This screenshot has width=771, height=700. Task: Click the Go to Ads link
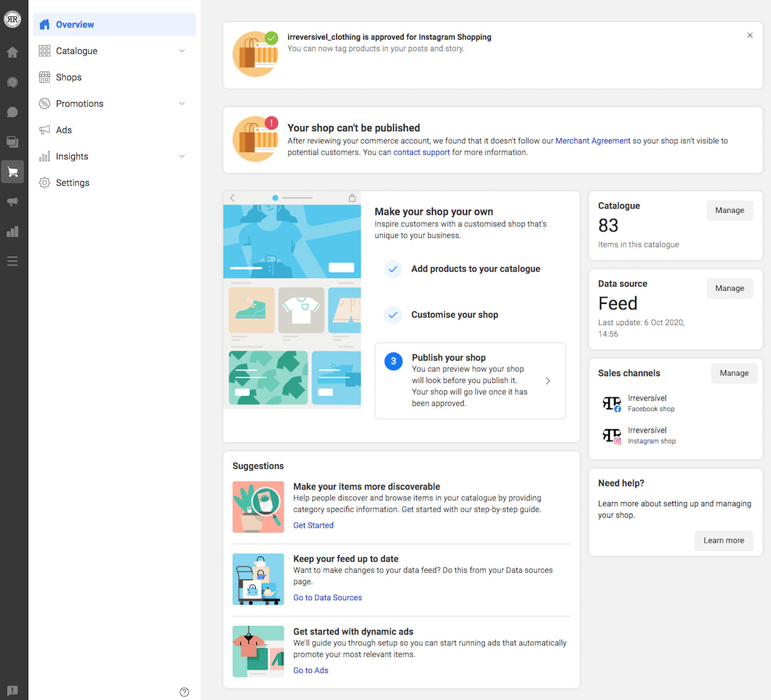pos(311,670)
